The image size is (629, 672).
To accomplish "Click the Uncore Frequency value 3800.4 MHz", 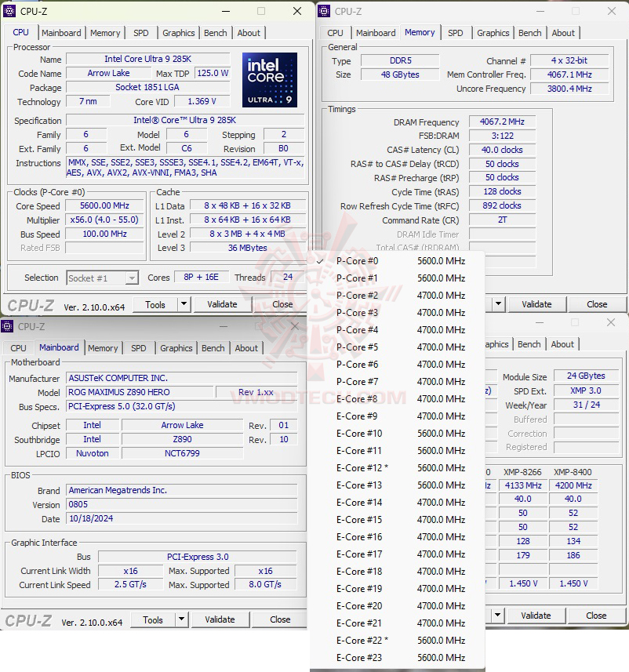I will [569, 89].
